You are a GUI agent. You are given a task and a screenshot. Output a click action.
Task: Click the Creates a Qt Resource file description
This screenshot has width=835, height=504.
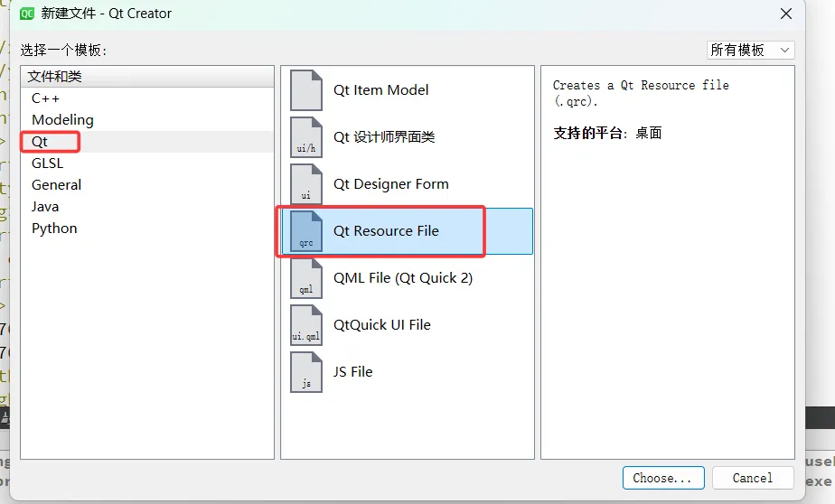[x=641, y=93]
